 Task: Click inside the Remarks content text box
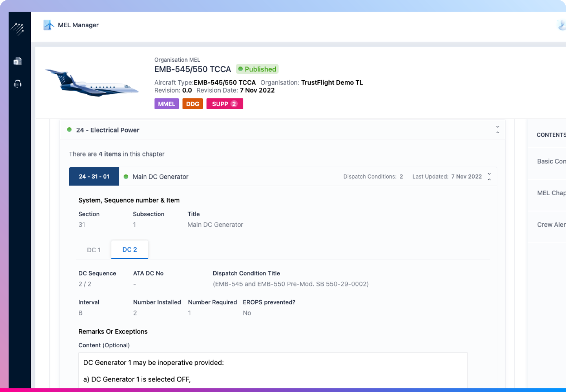[x=273, y=371]
